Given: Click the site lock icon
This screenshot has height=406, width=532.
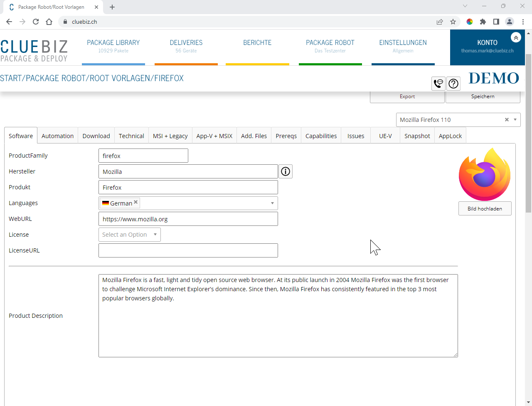Looking at the screenshot, I should [65, 22].
